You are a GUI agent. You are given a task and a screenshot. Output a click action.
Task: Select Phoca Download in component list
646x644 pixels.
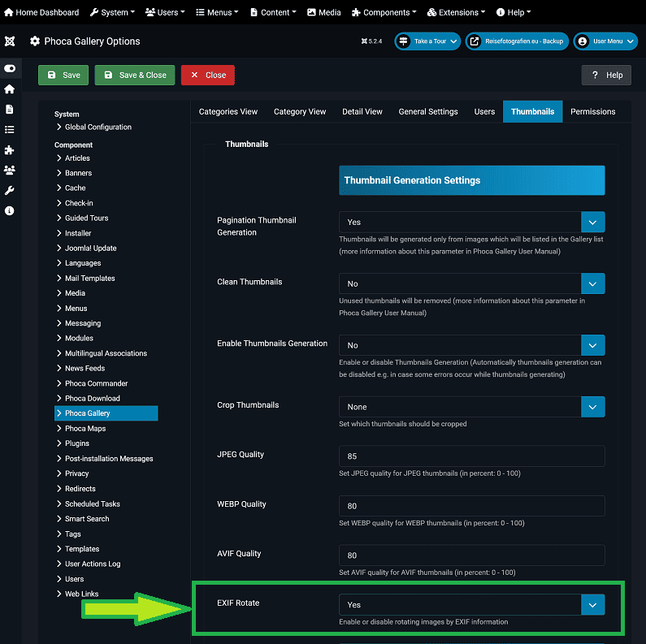pyautogui.click(x=92, y=399)
